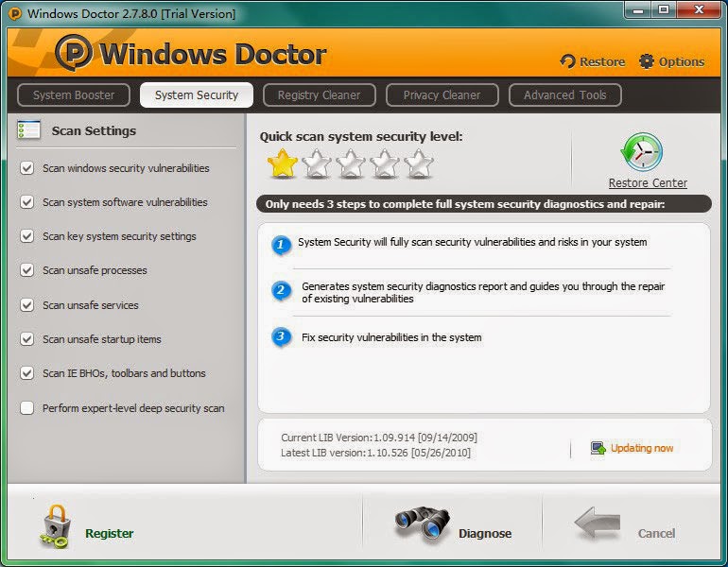Click the fourth gray star
This screenshot has width=728, height=567.
[385, 163]
